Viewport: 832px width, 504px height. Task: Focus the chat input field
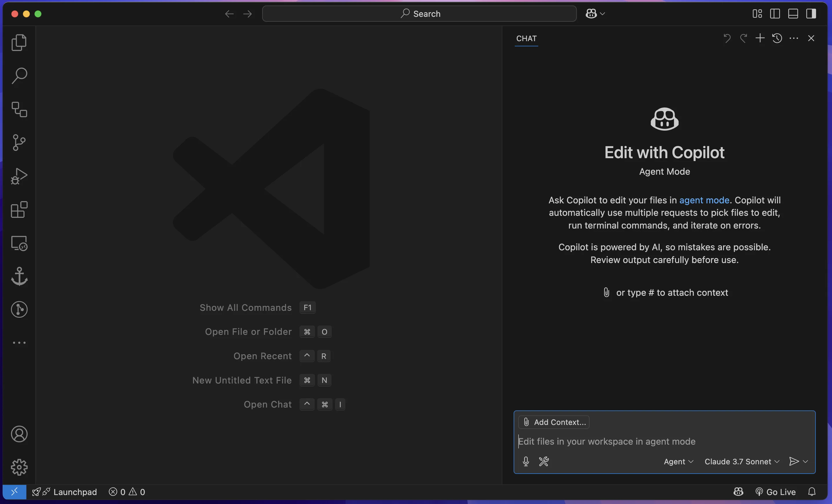point(665,441)
